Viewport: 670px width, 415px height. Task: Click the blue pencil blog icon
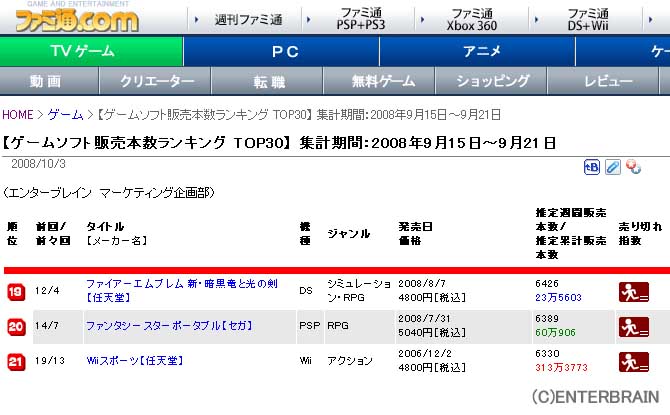(613, 167)
